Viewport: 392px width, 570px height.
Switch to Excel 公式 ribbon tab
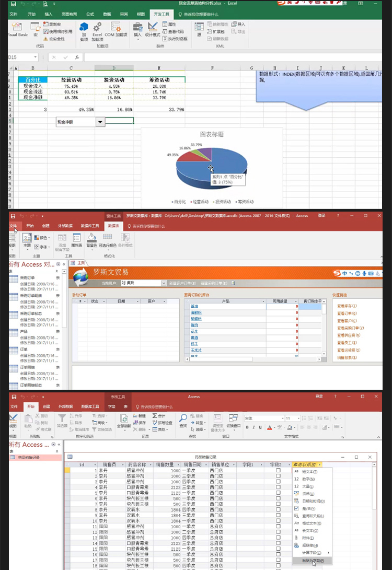(x=90, y=14)
